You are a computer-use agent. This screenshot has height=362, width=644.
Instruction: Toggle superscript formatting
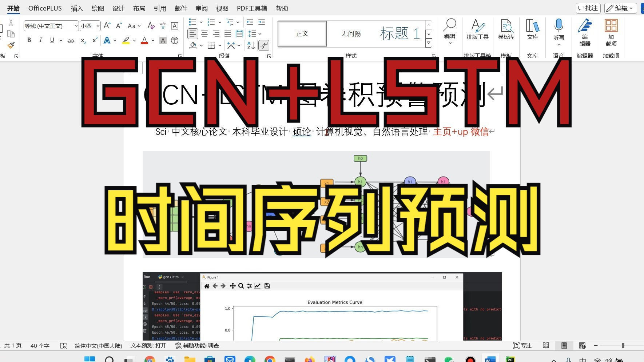coord(95,40)
